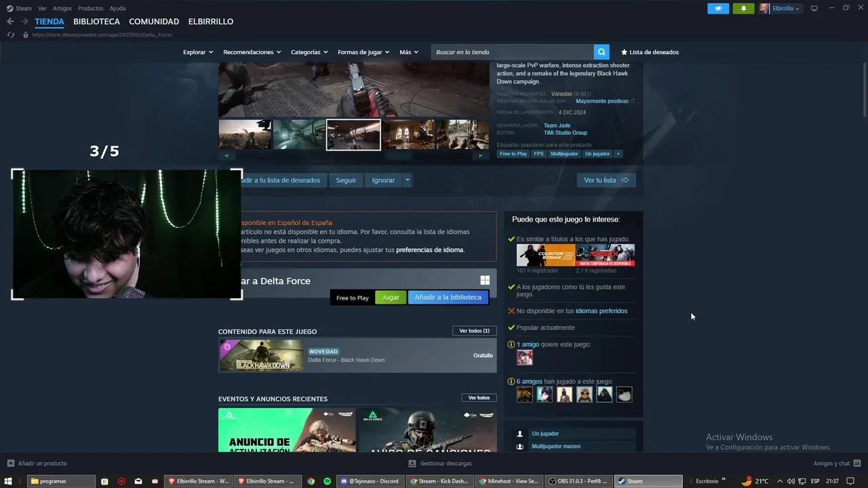
Task: Open the dropdown arrow beside Ignorar
Action: coord(408,180)
